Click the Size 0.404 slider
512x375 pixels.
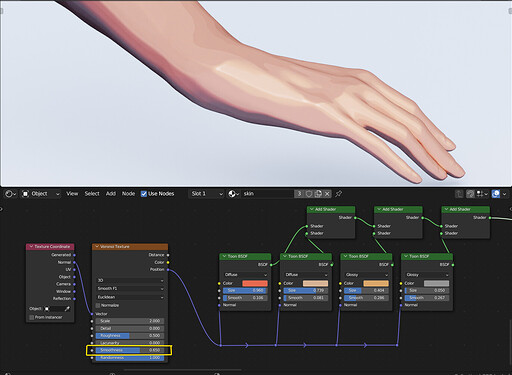(367, 291)
